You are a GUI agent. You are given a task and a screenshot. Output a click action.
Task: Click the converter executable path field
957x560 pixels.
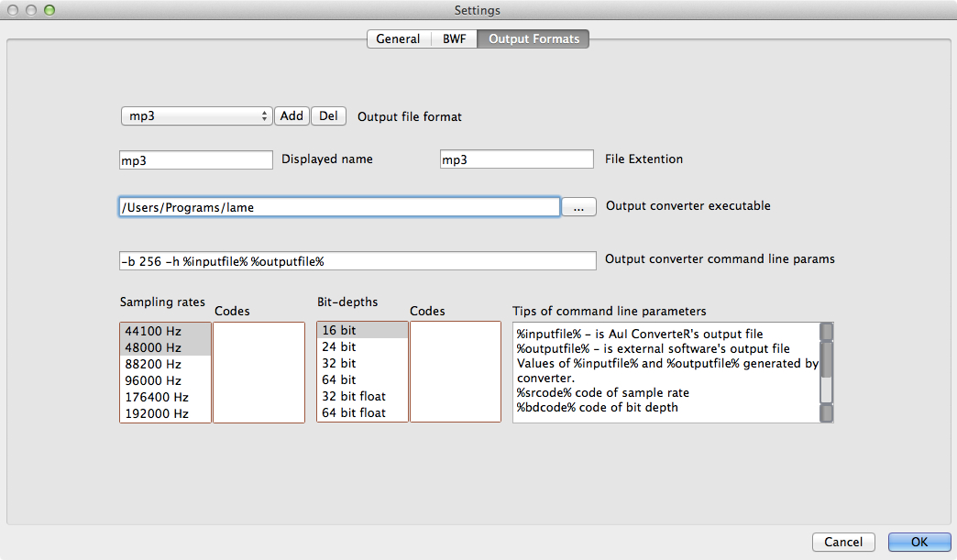(x=339, y=207)
